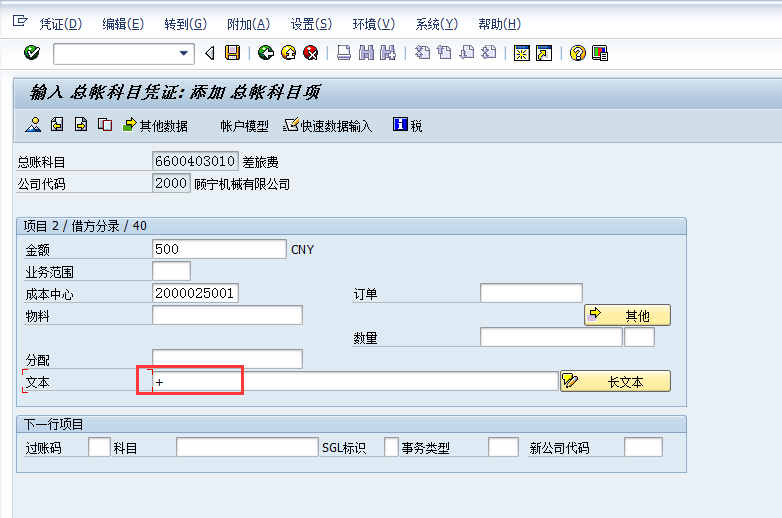Viewport: 782px width, 518px height.
Task: Open the 附加(A) menu
Action: click(248, 24)
